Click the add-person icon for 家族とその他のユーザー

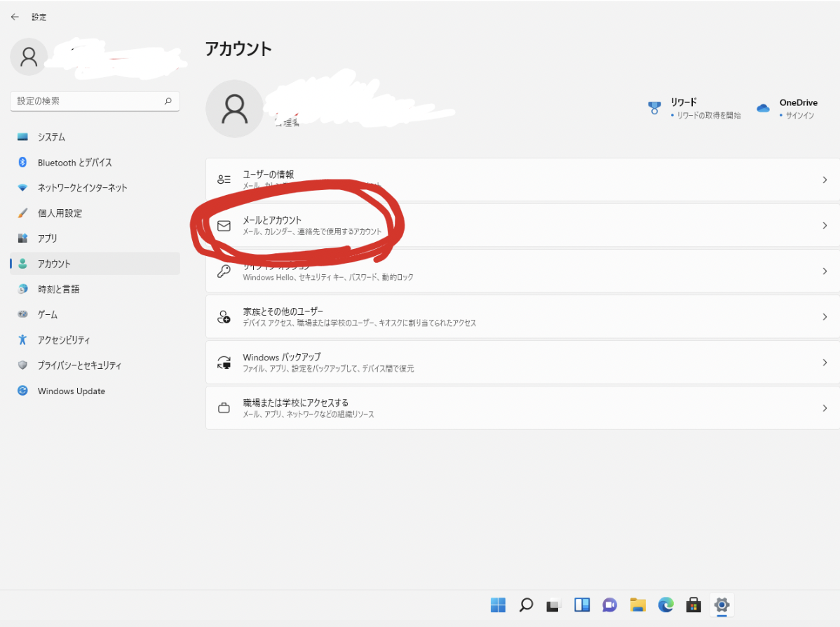point(224,317)
